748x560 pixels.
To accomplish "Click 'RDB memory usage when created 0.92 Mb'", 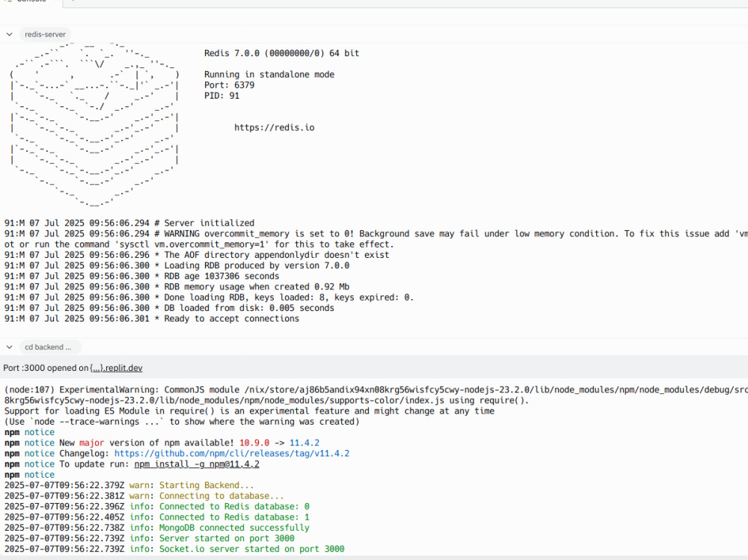I will (x=177, y=286).
